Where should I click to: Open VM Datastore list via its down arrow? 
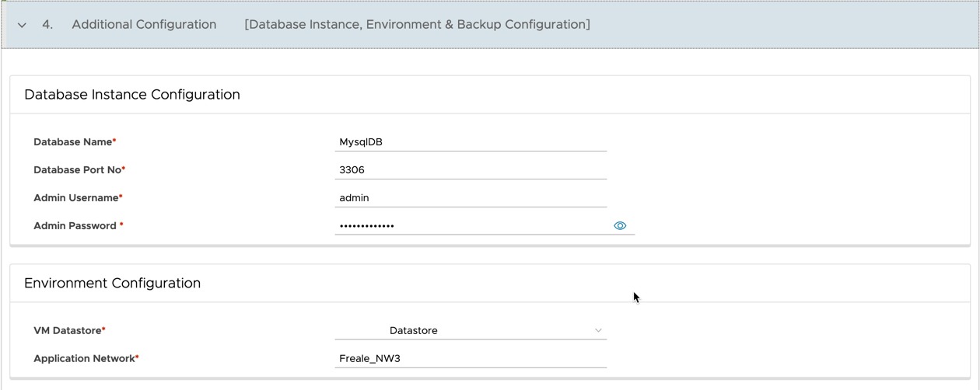598,330
